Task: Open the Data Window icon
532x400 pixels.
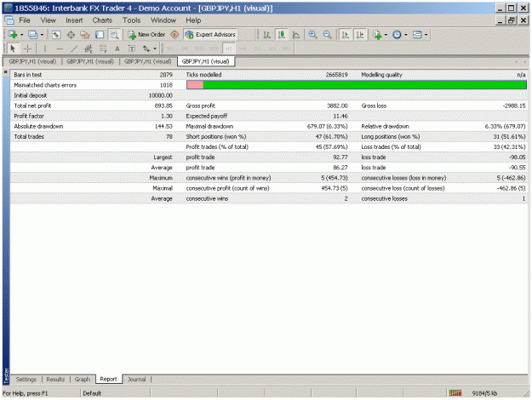Action: [x=71, y=35]
